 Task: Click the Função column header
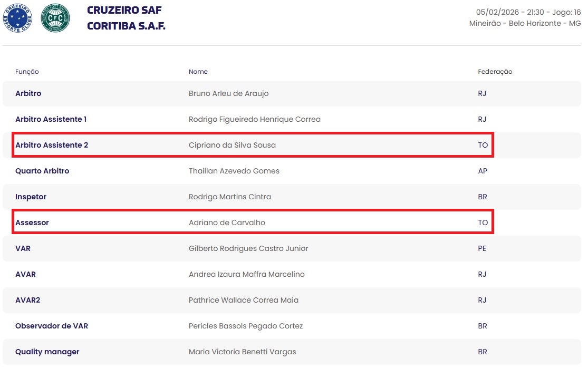click(27, 72)
